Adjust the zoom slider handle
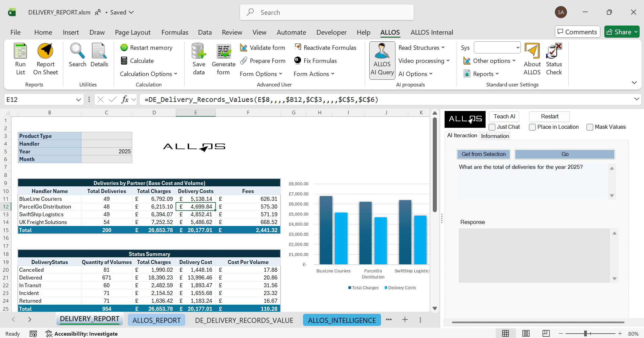Viewport: 644px width, 338px height. (585, 333)
